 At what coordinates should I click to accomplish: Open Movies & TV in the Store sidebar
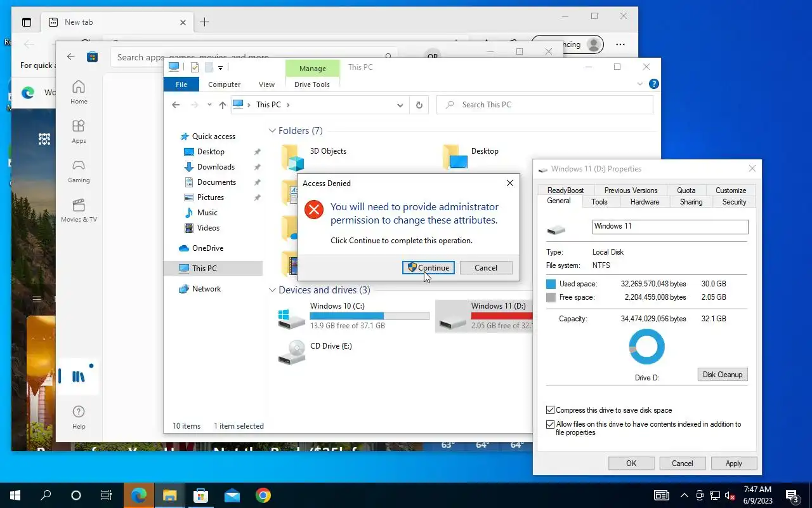click(79, 210)
